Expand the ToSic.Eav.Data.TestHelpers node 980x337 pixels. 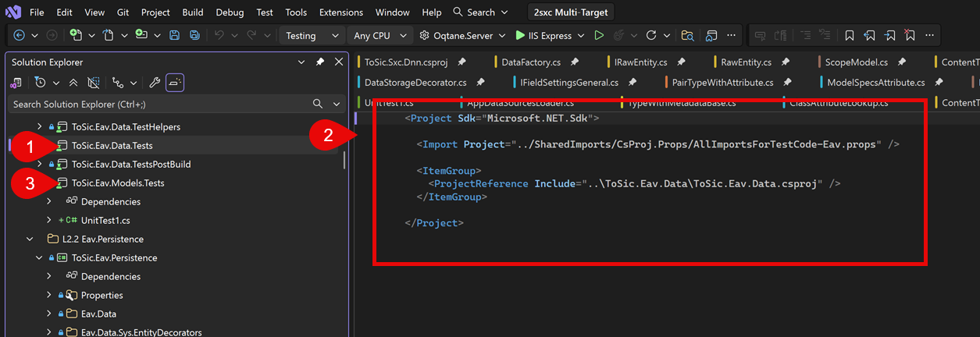coord(40,126)
